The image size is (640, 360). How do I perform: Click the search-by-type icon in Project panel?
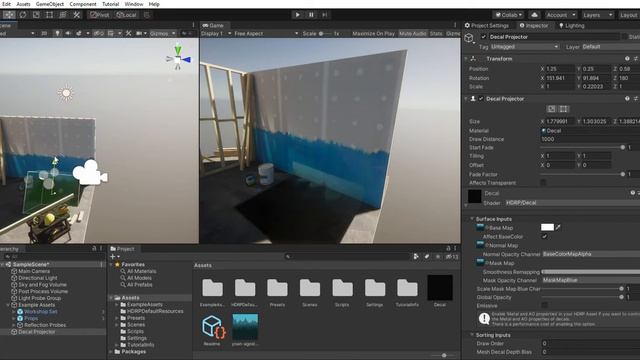[x=416, y=256]
